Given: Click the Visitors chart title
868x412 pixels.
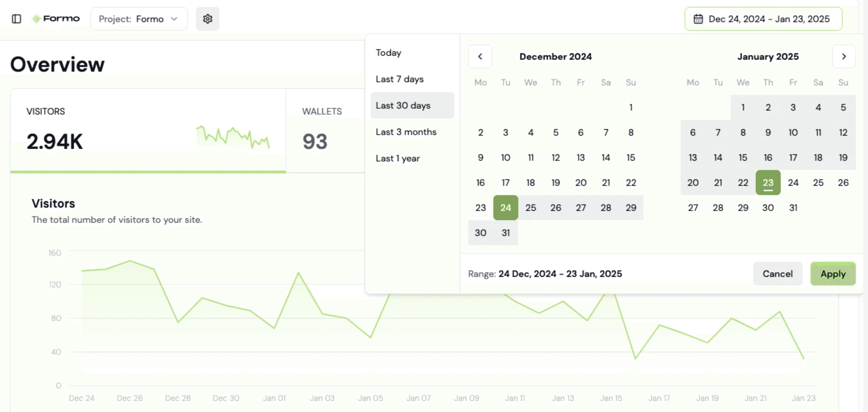Looking at the screenshot, I should [53, 203].
